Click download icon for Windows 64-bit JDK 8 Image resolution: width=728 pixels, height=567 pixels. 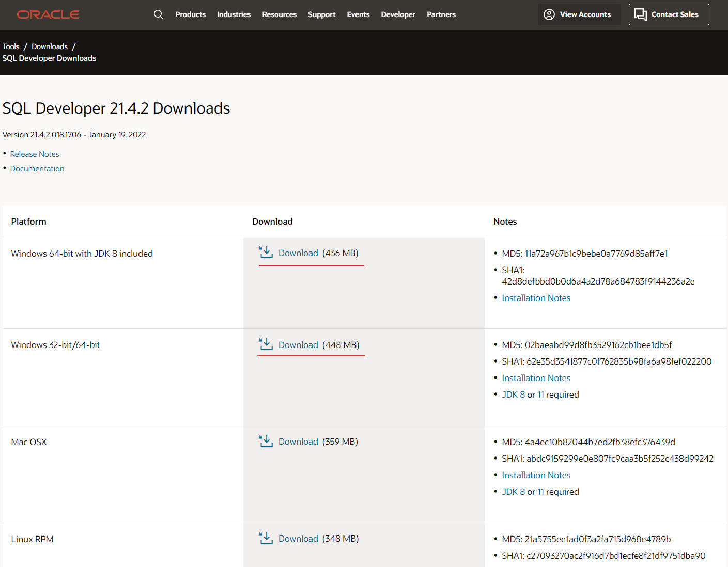click(266, 253)
